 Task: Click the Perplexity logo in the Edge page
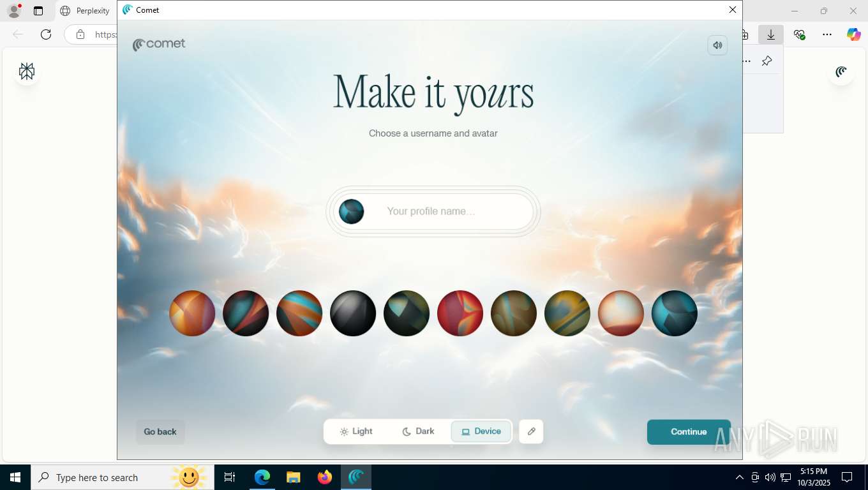[27, 71]
